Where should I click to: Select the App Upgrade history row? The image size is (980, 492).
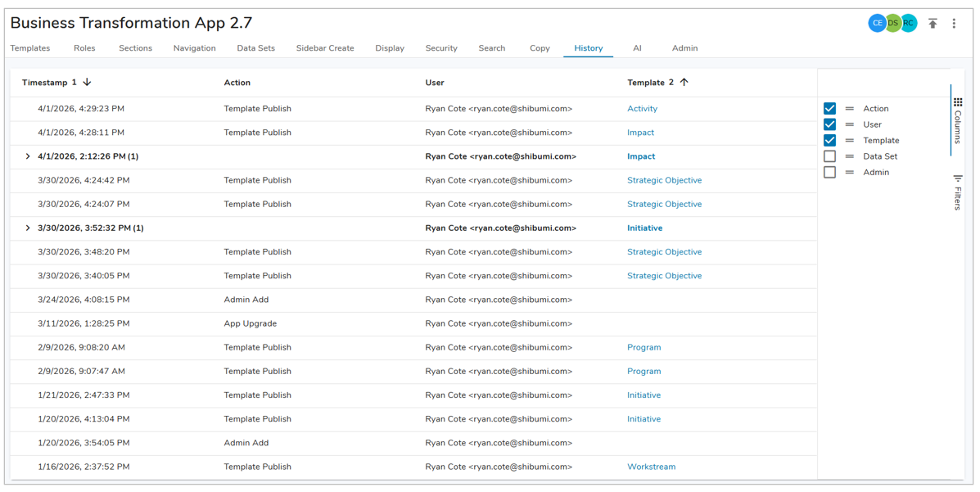[x=250, y=324]
